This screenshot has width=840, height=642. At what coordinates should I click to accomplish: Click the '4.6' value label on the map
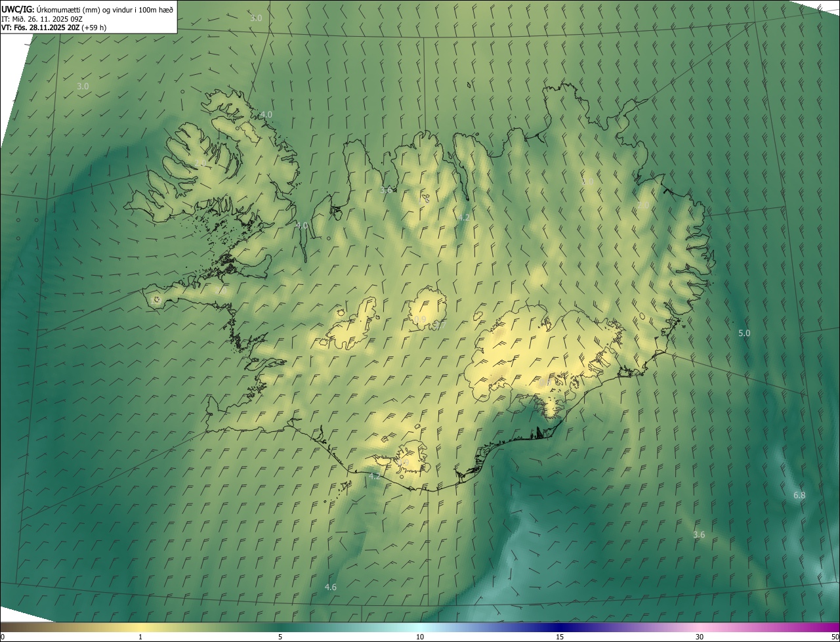(x=331, y=588)
